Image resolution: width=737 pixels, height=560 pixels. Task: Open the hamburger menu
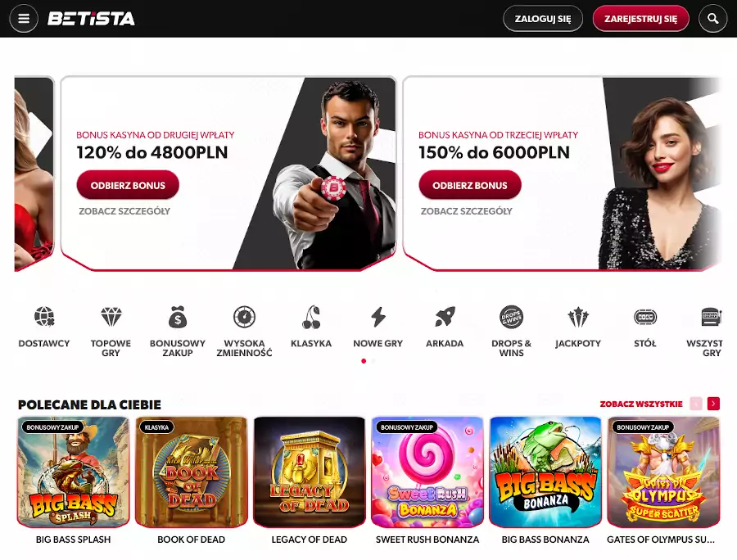24,19
